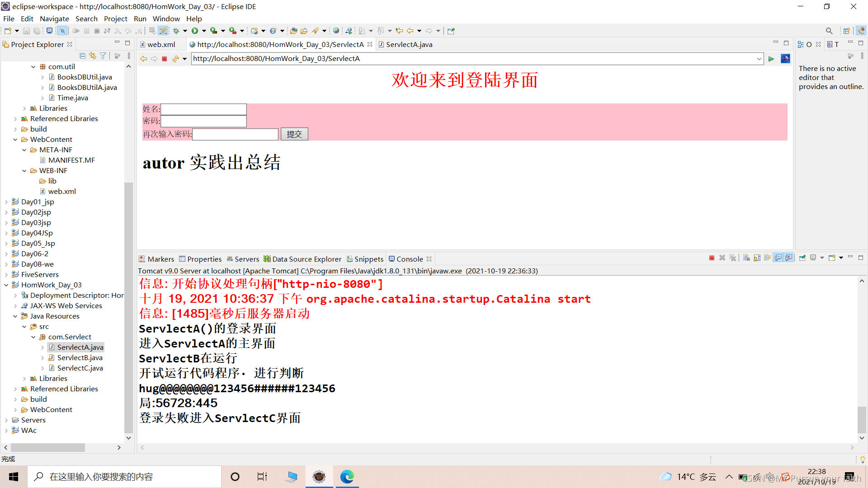Toggle Link with Editor in Project Explorer
The width and height of the screenshot is (868, 488).
tap(93, 56)
